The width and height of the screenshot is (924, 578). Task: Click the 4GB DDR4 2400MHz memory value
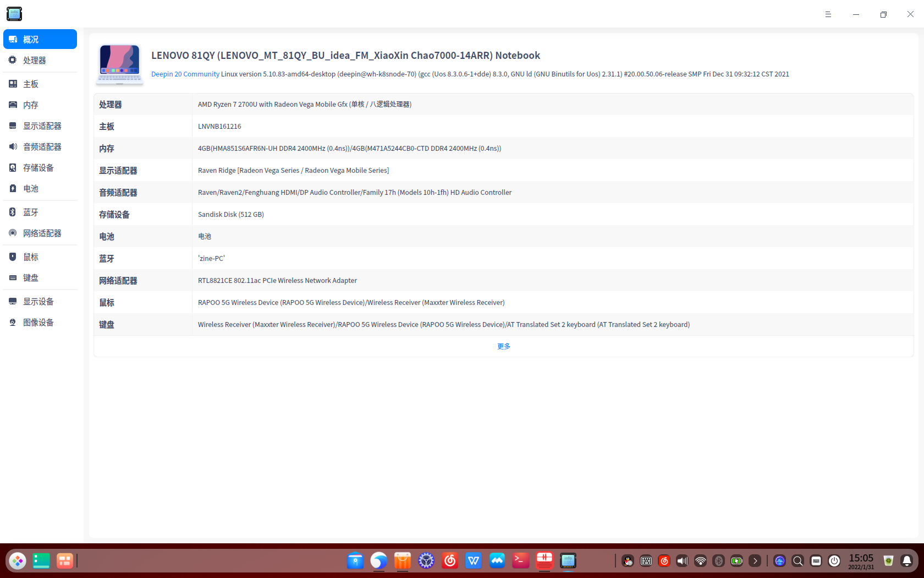click(x=349, y=148)
